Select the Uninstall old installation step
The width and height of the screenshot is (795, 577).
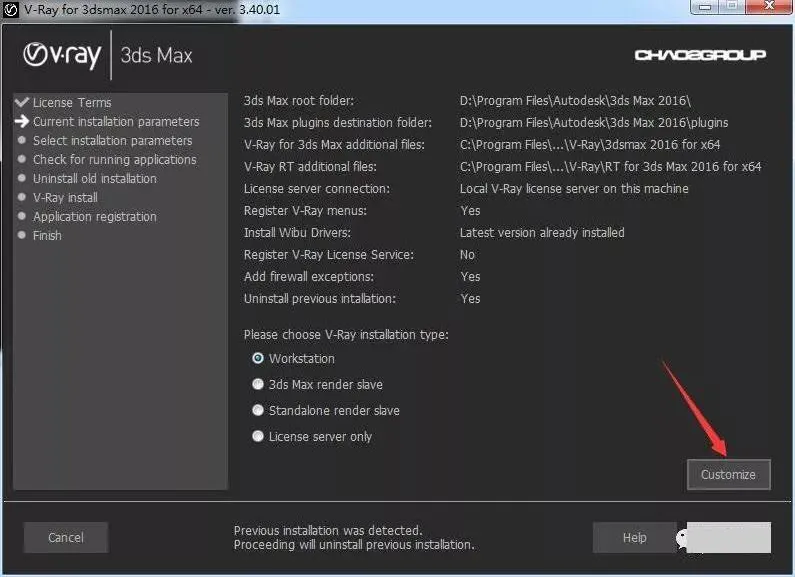(95, 178)
